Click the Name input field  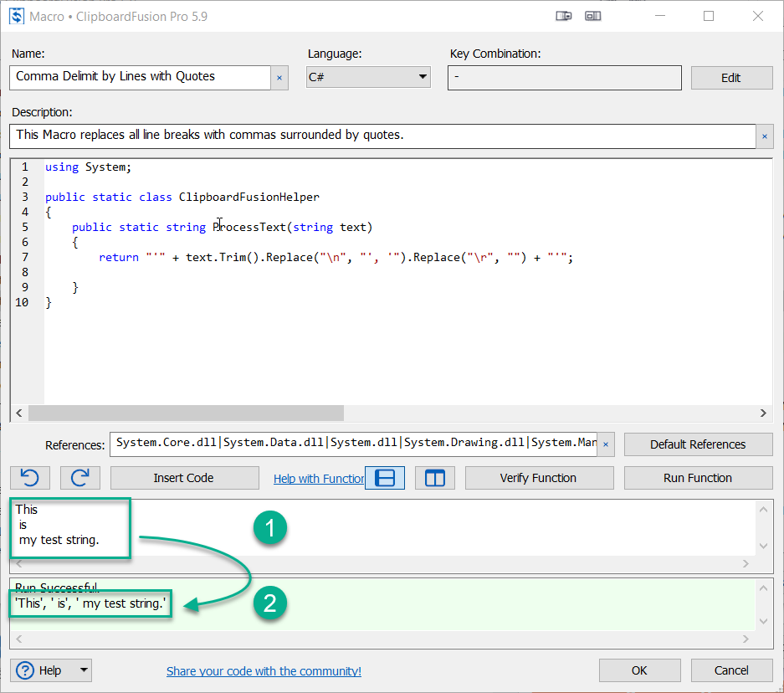click(140, 78)
